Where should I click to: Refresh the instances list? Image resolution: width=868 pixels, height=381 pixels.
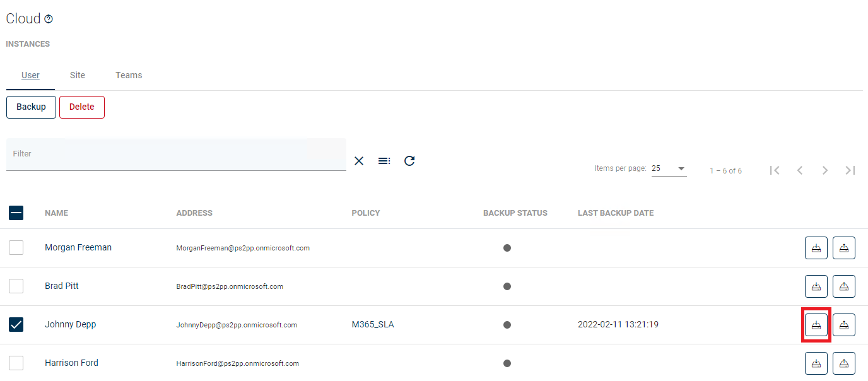(x=409, y=161)
